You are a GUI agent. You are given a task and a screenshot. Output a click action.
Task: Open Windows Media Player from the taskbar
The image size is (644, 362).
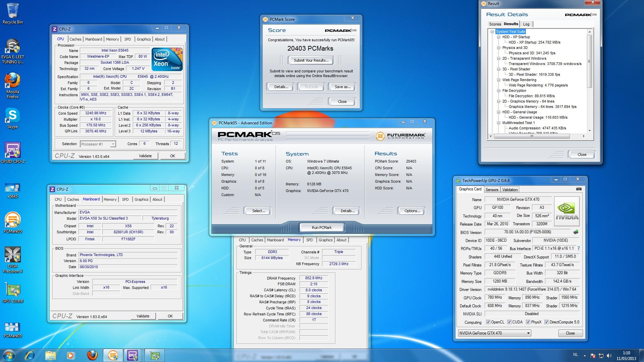click(70, 355)
